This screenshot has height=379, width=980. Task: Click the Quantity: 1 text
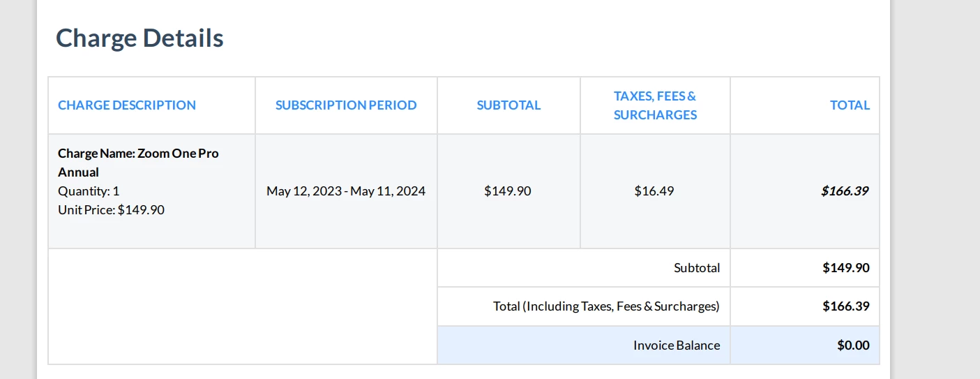(x=89, y=191)
